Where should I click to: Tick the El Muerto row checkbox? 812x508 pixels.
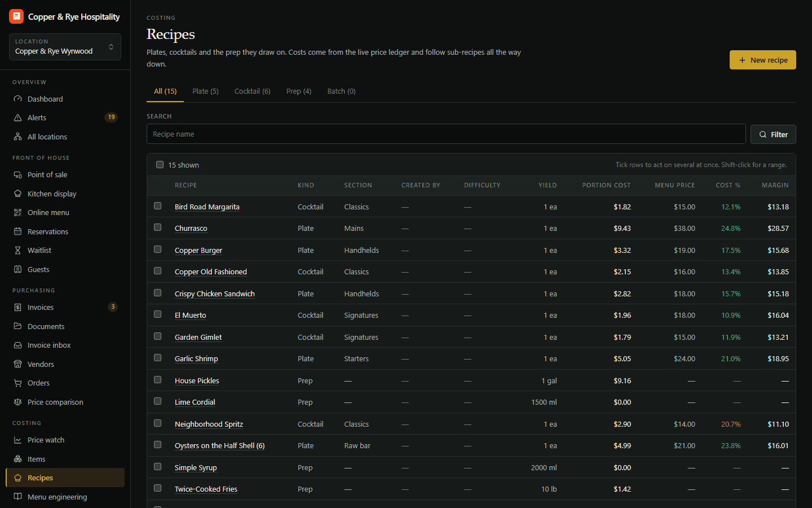pos(158,314)
